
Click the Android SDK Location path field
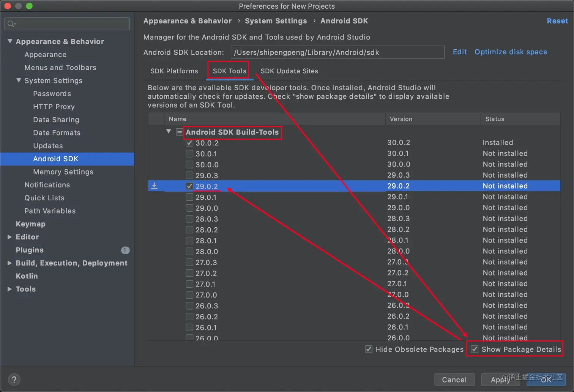(x=337, y=52)
